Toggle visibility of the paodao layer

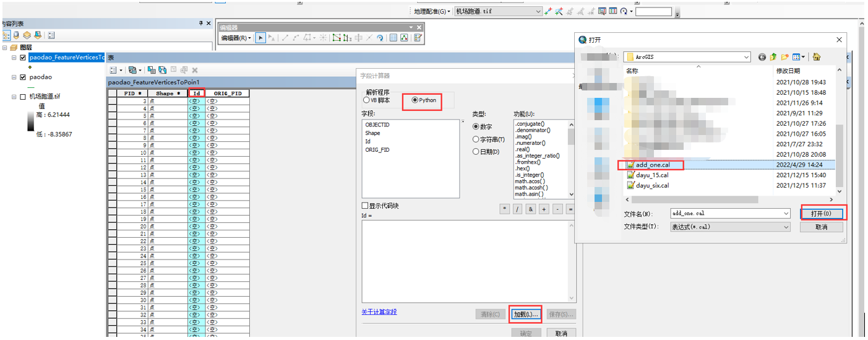click(23, 77)
